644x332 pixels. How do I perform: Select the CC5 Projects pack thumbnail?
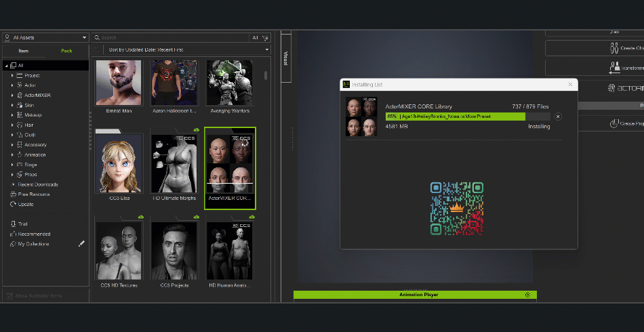coord(174,251)
